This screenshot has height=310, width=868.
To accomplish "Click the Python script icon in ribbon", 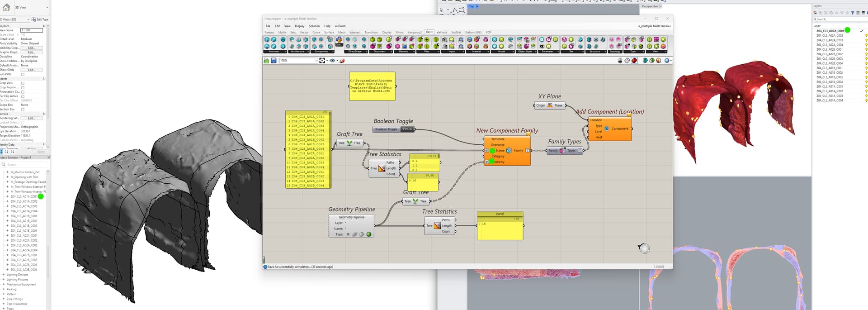I will tap(339, 40).
